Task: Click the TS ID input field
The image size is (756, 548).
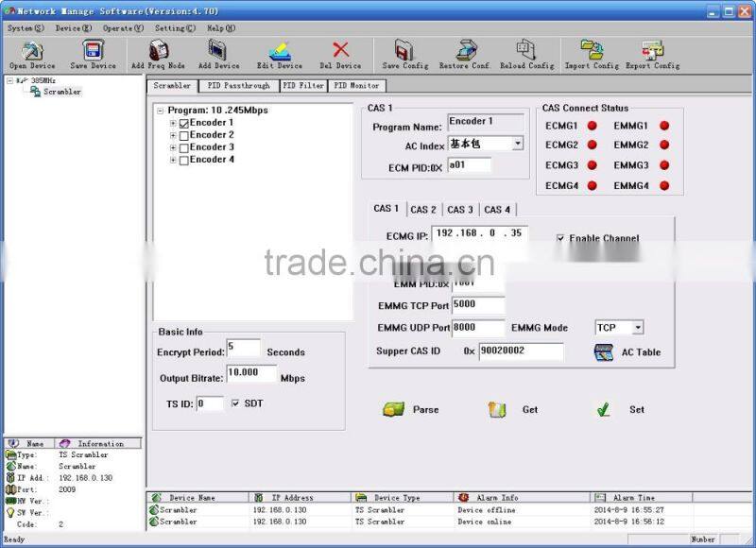Action: pos(210,403)
